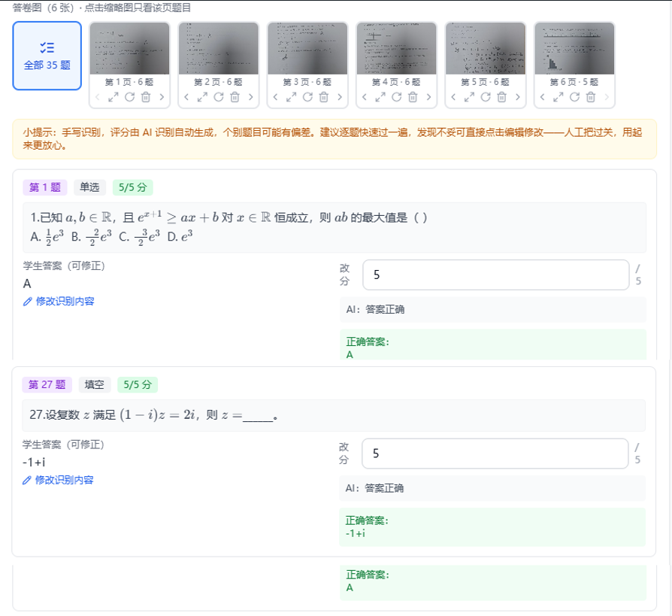This screenshot has width=672, height=616.
Task: Move page 4 image left
Action: click(365, 97)
